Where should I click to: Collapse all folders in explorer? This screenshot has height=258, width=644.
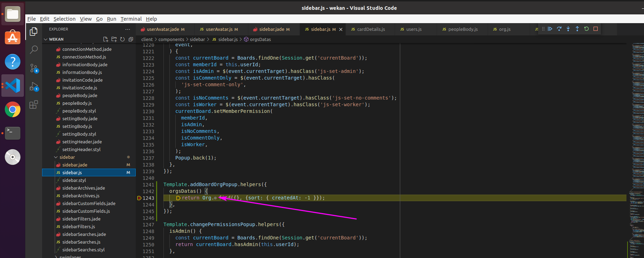click(x=131, y=39)
